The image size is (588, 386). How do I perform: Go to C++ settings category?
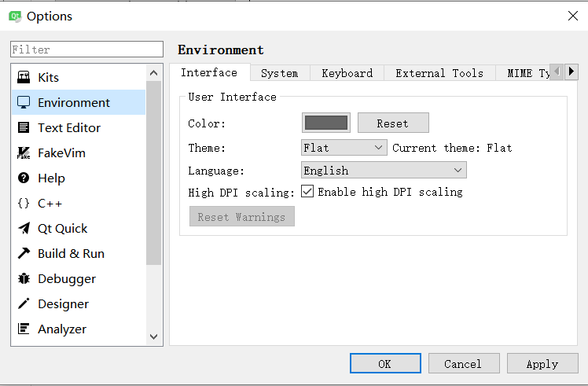click(x=79, y=203)
